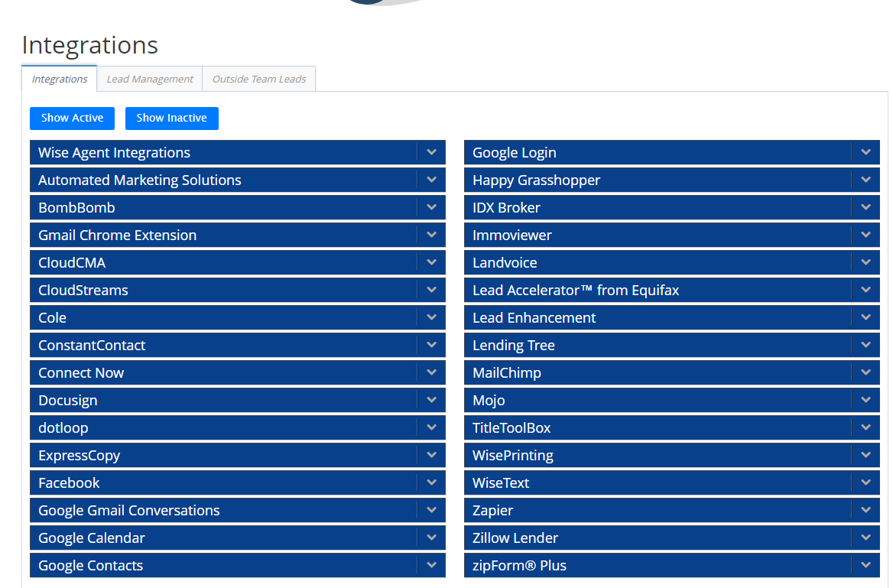This screenshot has width=893, height=588.
Task: Select the Google Login label
Action: [x=515, y=153]
